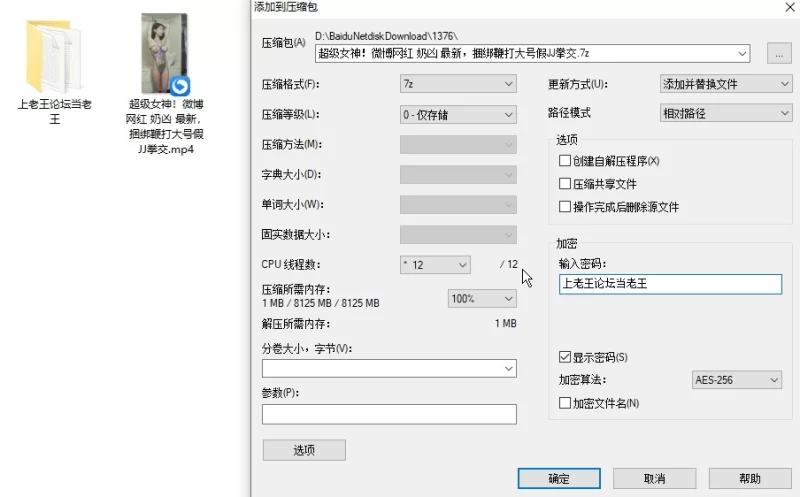This screenshot has width=800, height=497.
Task: Click the disabled 固实数据大小 dropdown
Action: click(x=458, y=235)
